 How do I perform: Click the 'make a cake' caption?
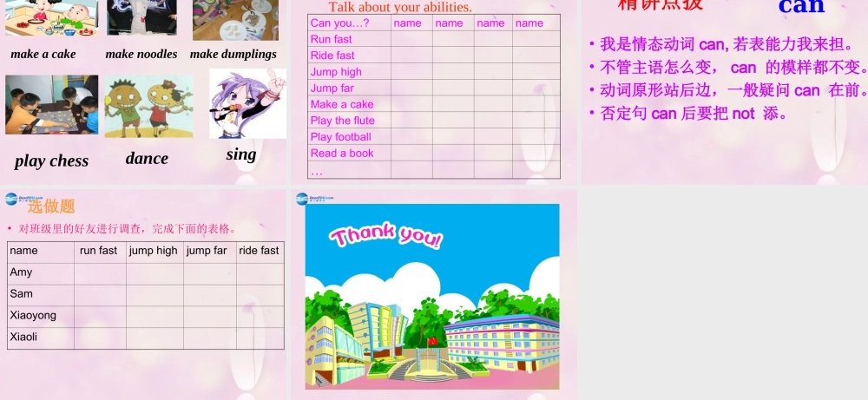click(43, 54)
